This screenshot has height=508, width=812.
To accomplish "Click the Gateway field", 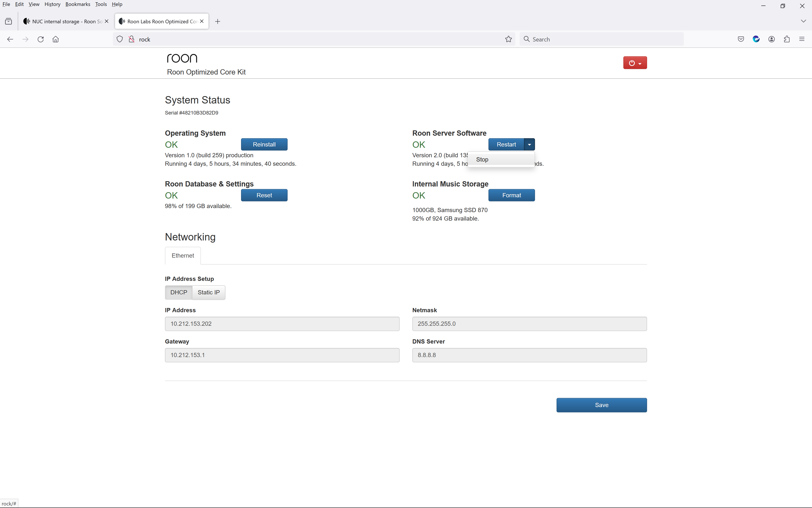I will pos(282,355).
